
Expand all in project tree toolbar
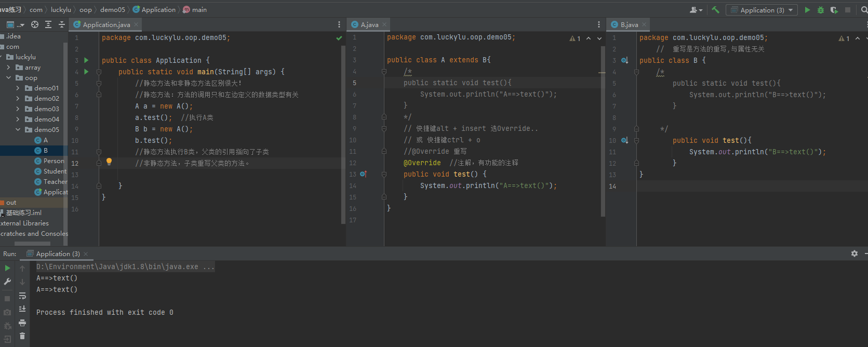48,24
